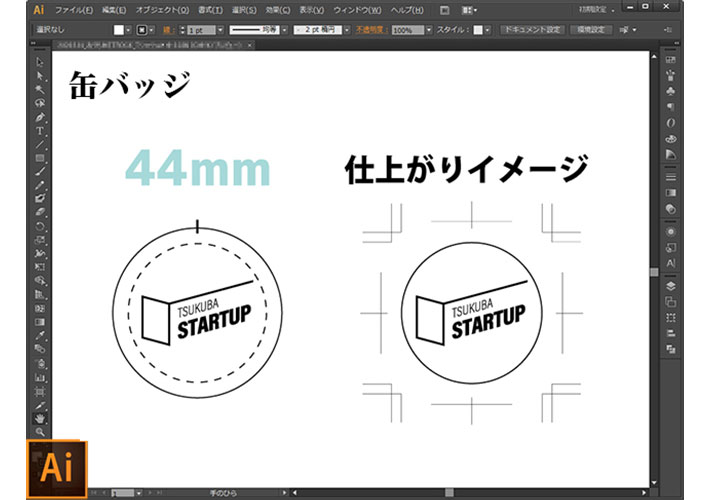Image resolution: width=710 pixels, height=500 pixels.
Task: Open the Arrange Documents icon
Action: click(x=469, y=10)
